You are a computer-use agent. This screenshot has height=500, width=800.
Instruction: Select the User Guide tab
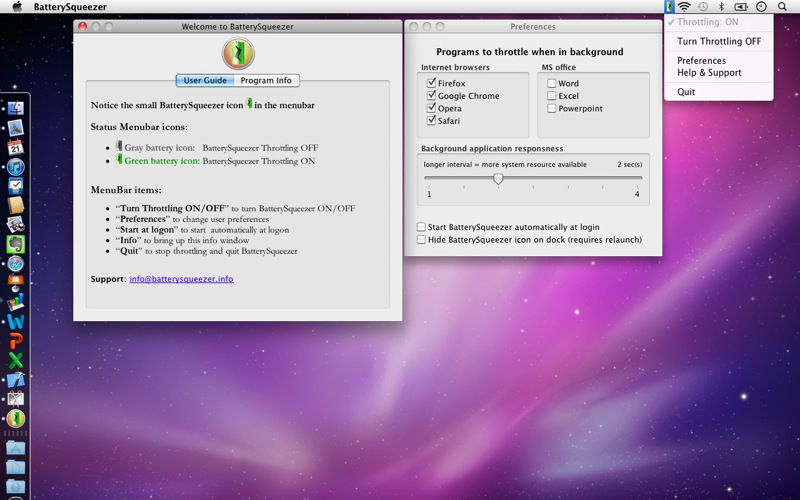coord(205,80)
